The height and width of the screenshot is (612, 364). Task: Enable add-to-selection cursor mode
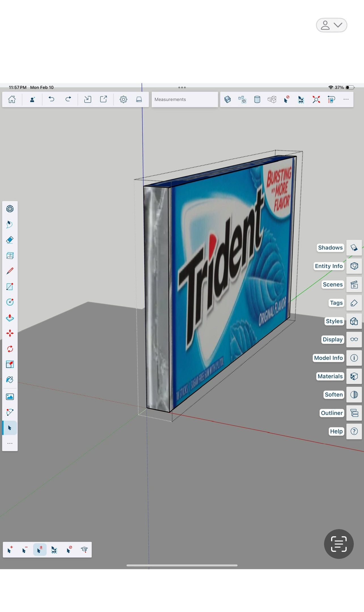(x=10, y=550)
